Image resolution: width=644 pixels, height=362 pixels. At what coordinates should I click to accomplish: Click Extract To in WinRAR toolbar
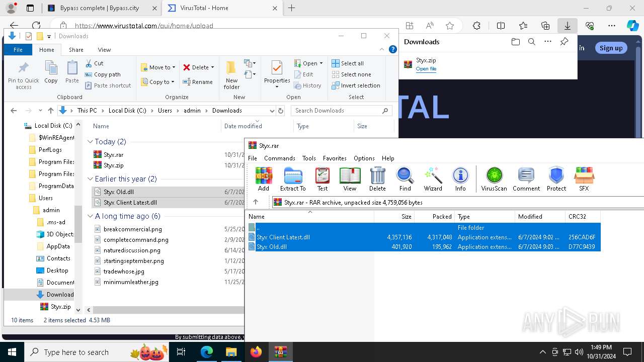293,179
